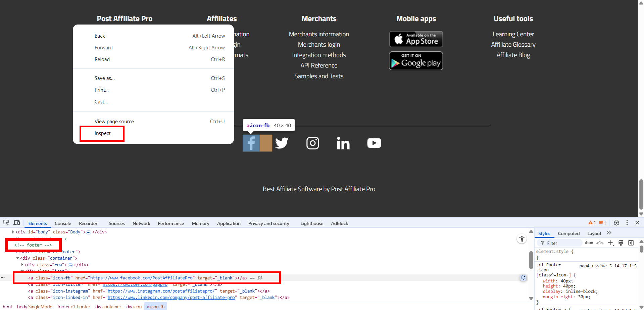Choose Inspect from the context menu
This screenshot has width=644, height=310.
(x=153, y=133)
